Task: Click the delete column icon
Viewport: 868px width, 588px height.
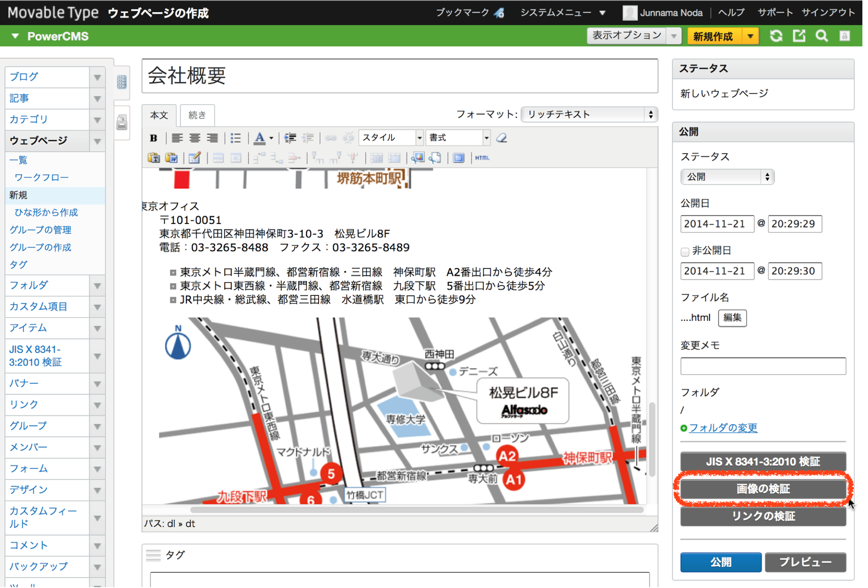Action: (353, 158)
